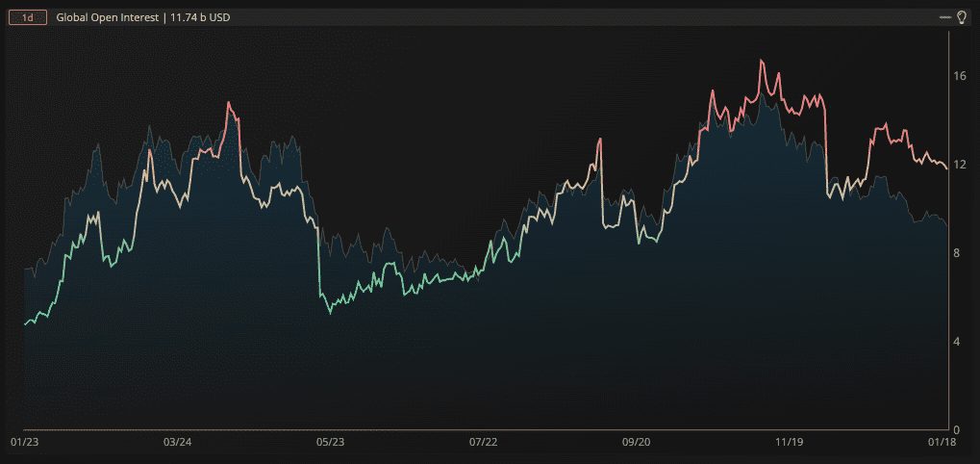Select the 8 label on y-axis

[956, 252]
